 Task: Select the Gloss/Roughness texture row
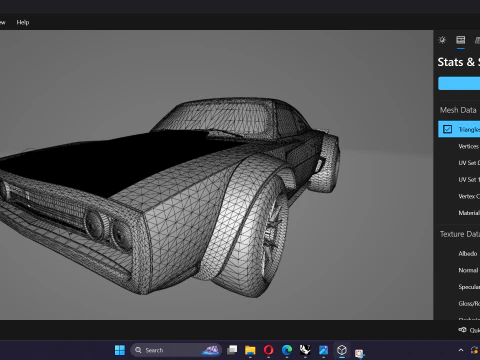click(459, 304)
